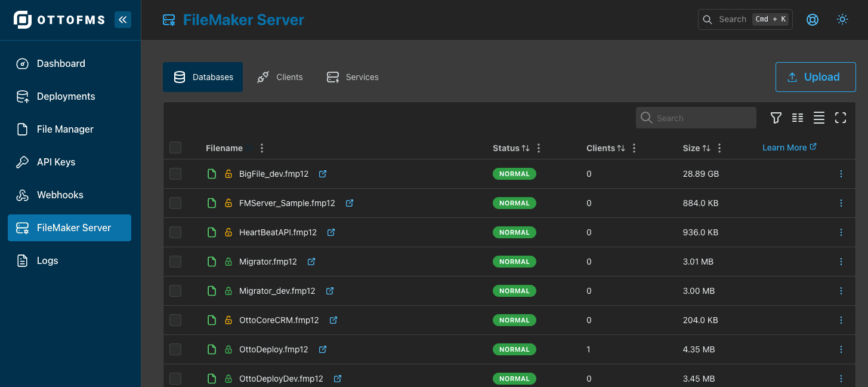Switch to the Clients tab

(280, 77)
